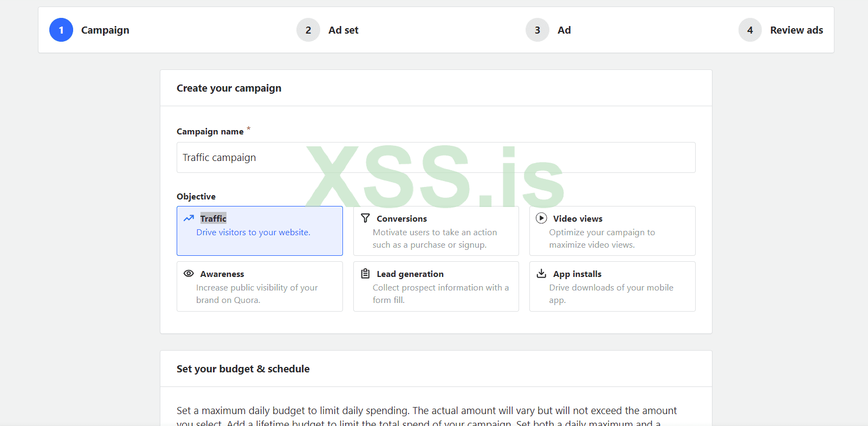868x426 pixels.
Task: Click the Traffic trend arrow icon
Action: tap(189, 218)
